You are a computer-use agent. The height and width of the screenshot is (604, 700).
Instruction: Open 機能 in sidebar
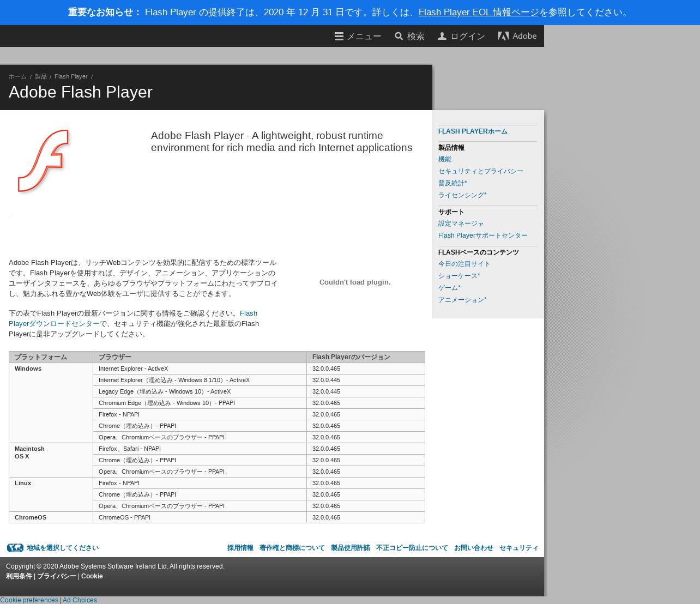tap(445, 159)
